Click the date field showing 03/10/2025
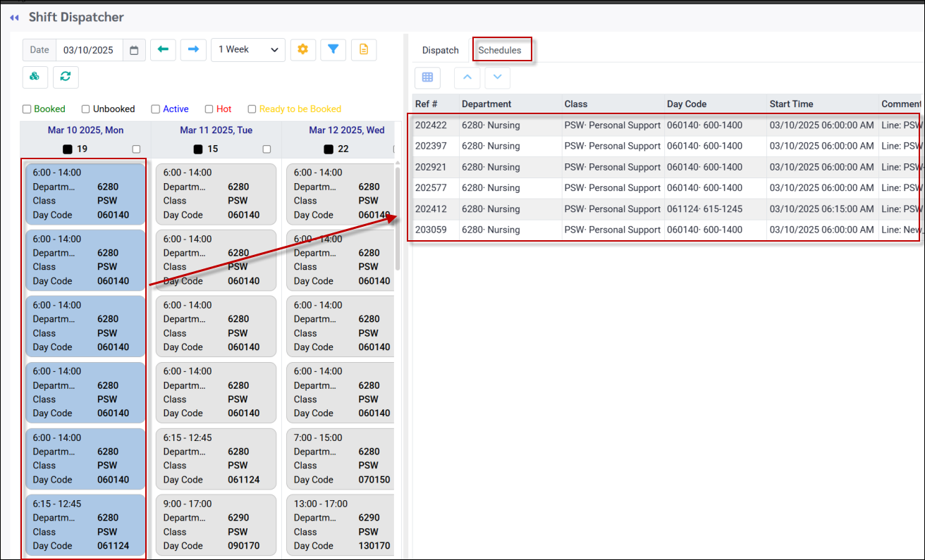 [89, 50]
